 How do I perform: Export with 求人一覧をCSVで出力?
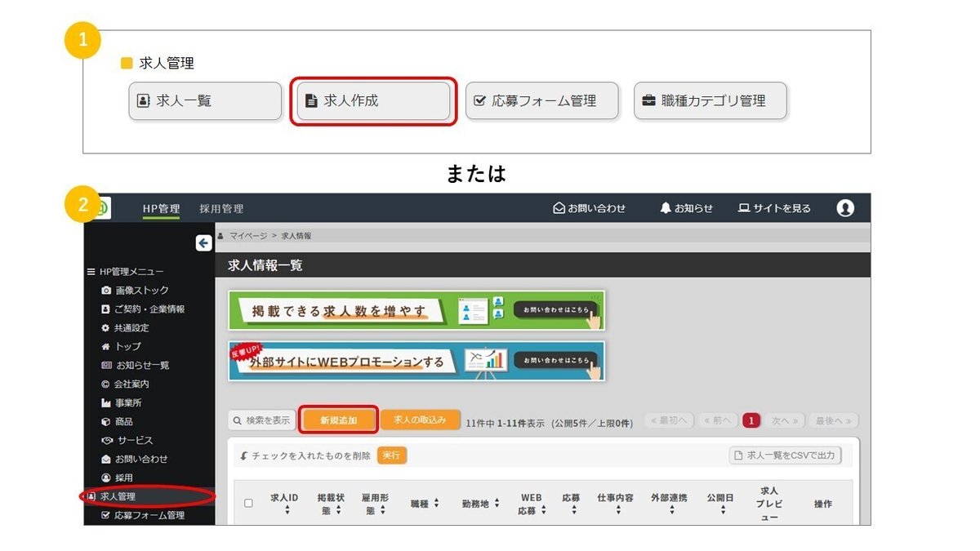(x=785, y=455)
